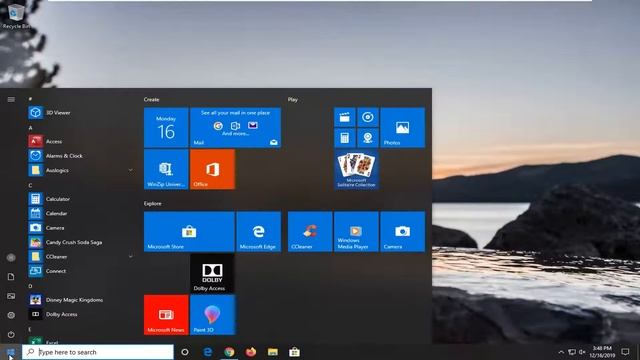Open Dolby Access in the app list
The height and width of the screenshot is (360, 640).
point(80,314)
